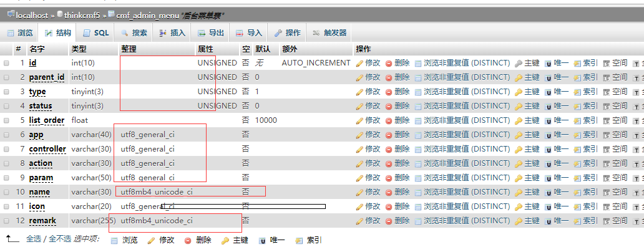Tick the checkbox for parent_id column

point(6,77)
